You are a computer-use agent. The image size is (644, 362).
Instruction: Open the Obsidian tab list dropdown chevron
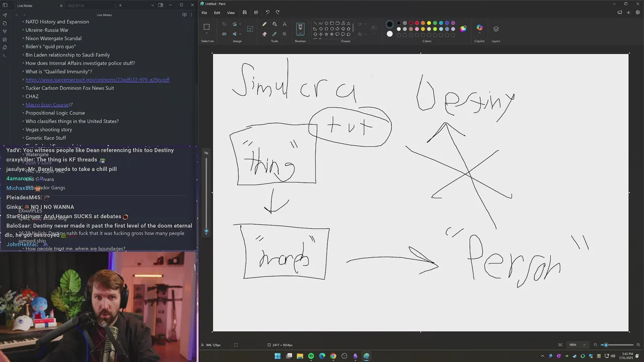(152, 5)
